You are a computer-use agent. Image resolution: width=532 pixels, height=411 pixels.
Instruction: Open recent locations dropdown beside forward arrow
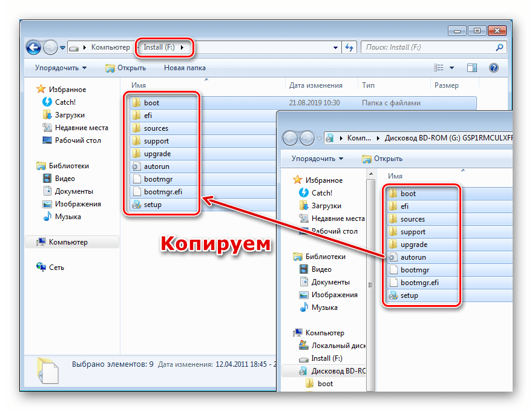[62, 48]
